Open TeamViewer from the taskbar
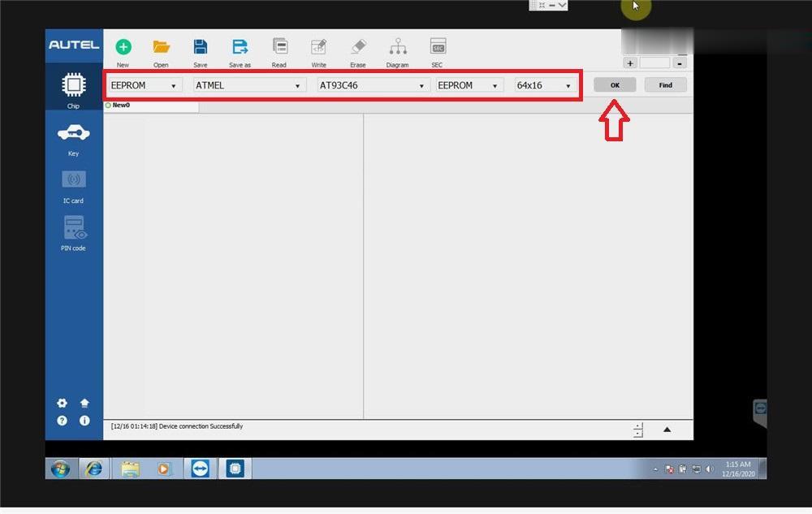Image resolution: width=812 pixels, height=514 pixels. (200, 469)
